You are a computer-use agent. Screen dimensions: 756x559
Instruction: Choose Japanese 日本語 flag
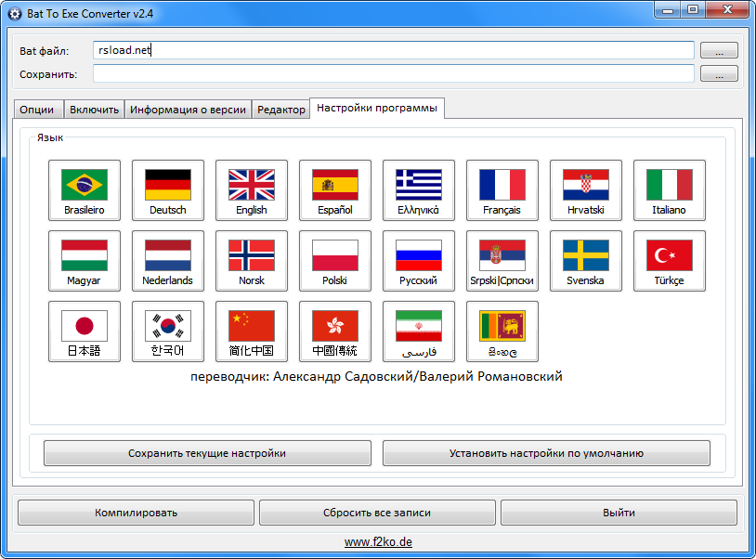(x=85, y=331)
